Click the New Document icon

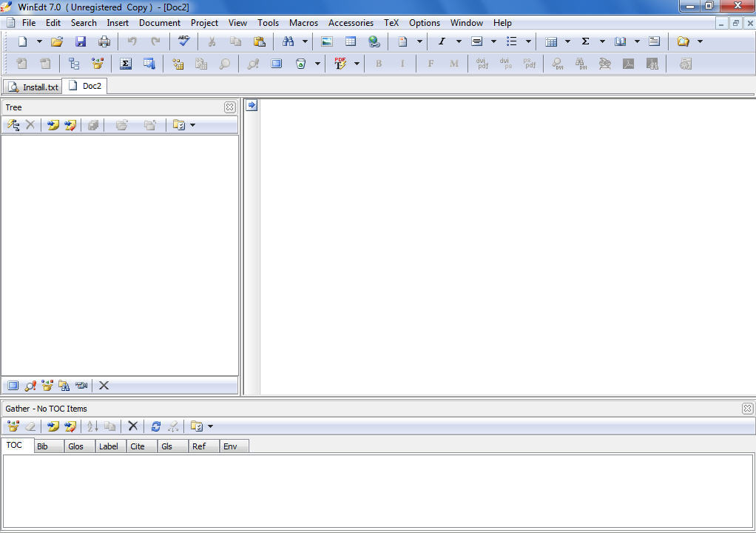[x=22, y=41]
